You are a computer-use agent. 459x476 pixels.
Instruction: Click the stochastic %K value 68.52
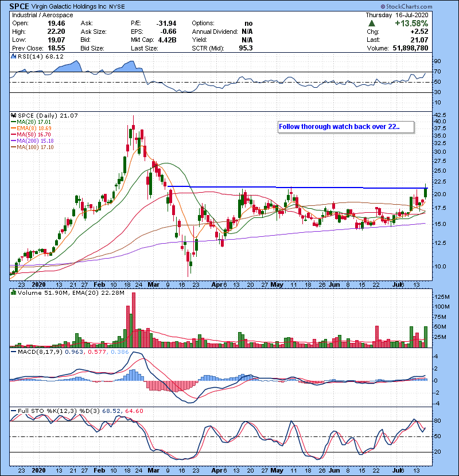pos(111,411)
